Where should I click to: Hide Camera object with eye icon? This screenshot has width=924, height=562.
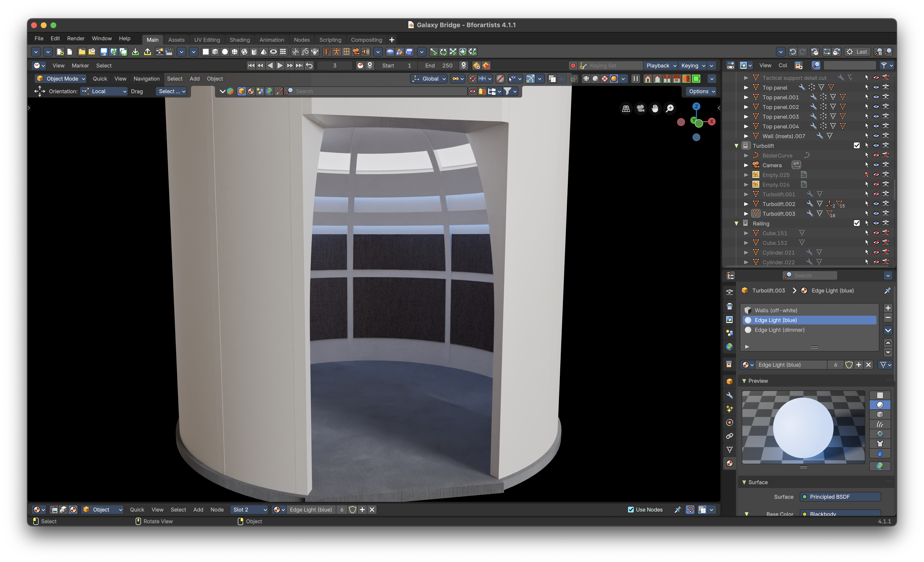(x=876, y=165)
